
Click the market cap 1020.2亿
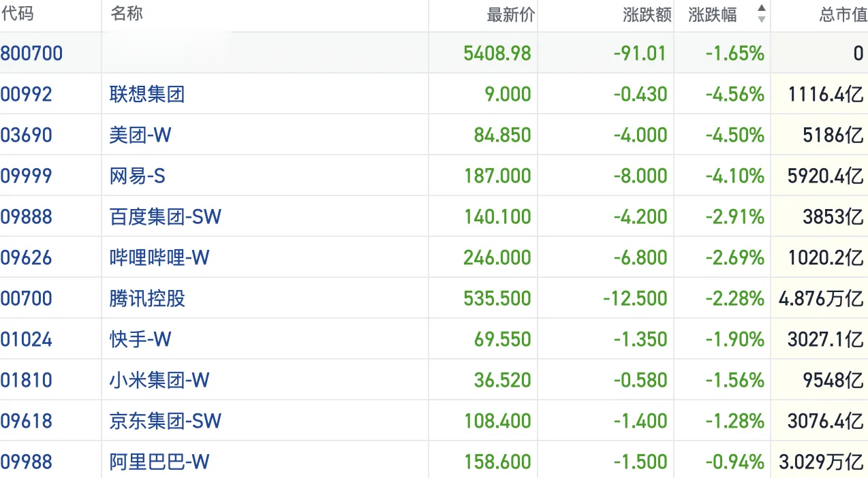click(x=826, y=257)
